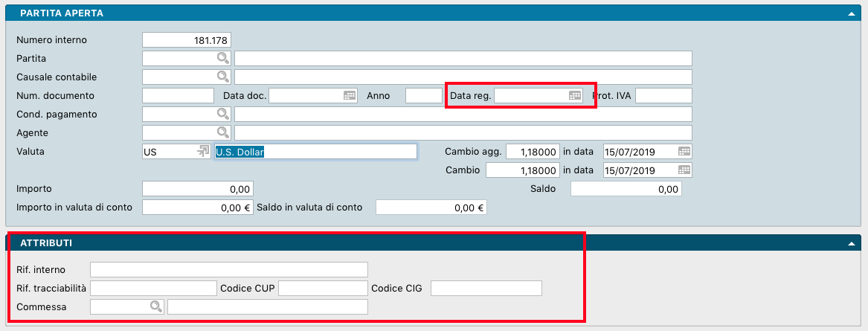Open calendar for Cambio agg. date
868x331 pixels.
tap(684, 151)
